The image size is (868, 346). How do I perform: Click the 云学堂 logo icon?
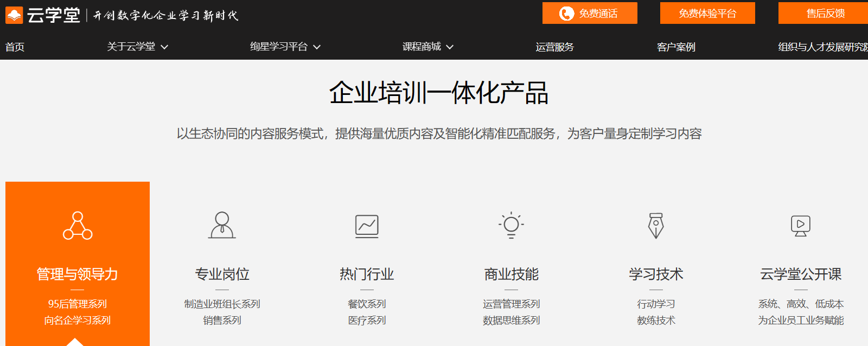pyautogui.click(x=14, y=15)
